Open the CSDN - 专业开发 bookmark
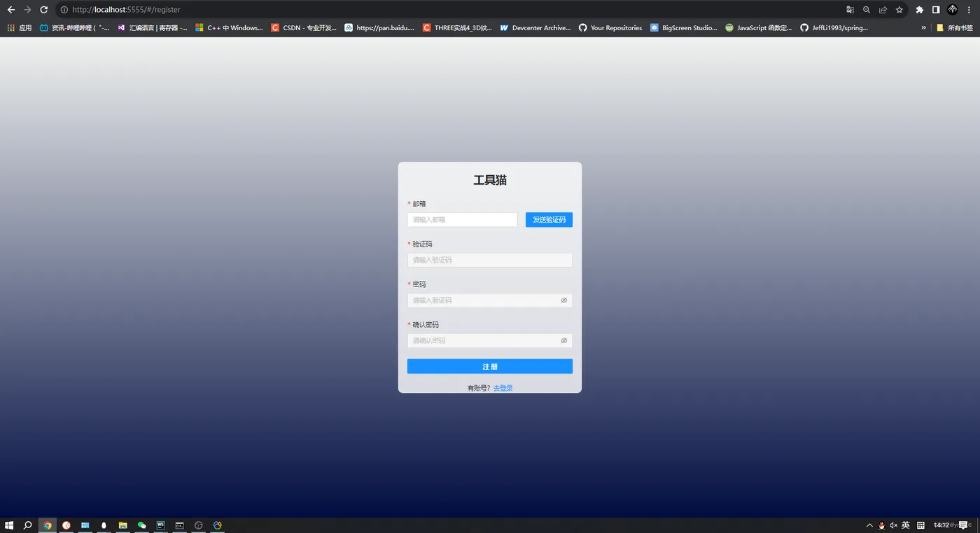The image size is (980, 533). [x=304, y=28]
